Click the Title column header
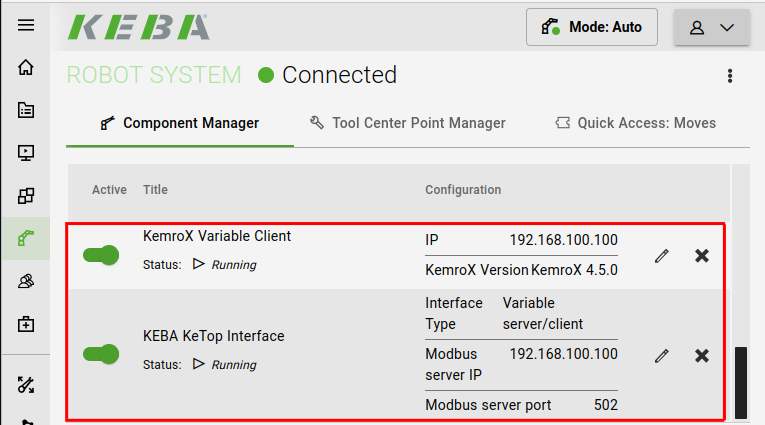 coord(155,190)
